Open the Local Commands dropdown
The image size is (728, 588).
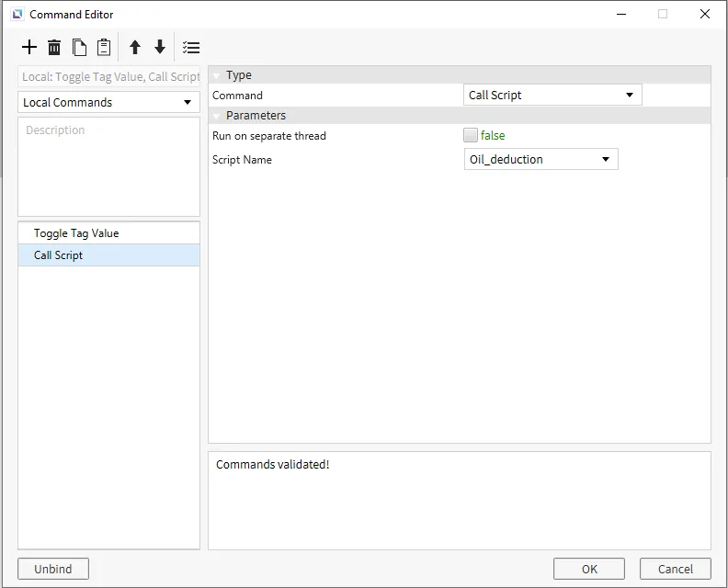click(108, 102)
